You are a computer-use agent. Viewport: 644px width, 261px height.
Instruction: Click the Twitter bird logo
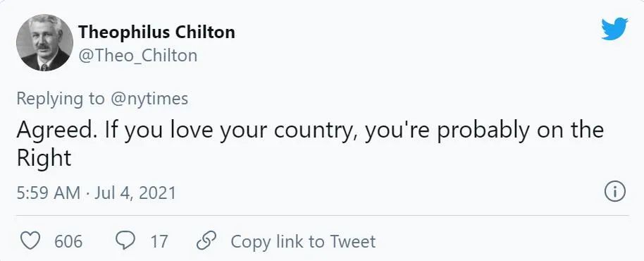click(x=615, y=29)
